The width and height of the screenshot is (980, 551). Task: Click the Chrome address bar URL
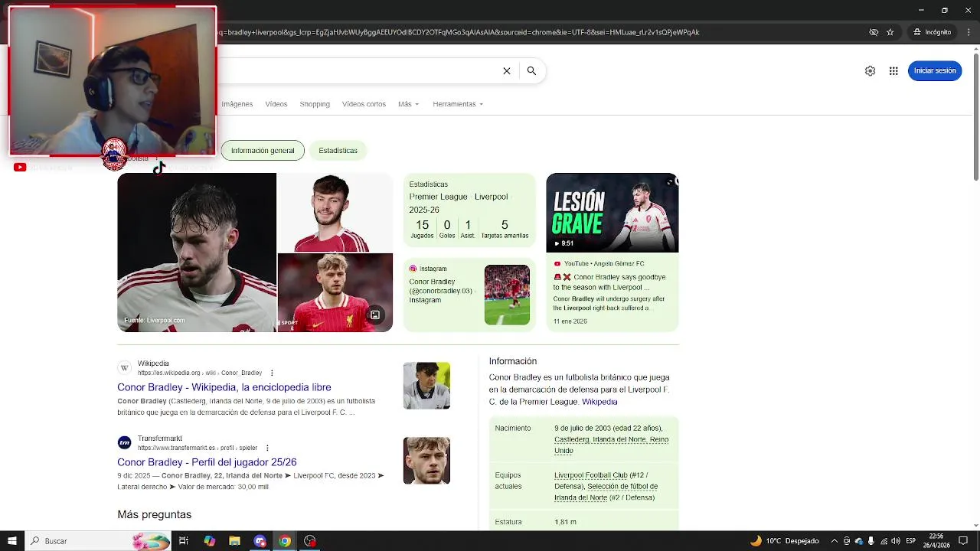(459, 32)
